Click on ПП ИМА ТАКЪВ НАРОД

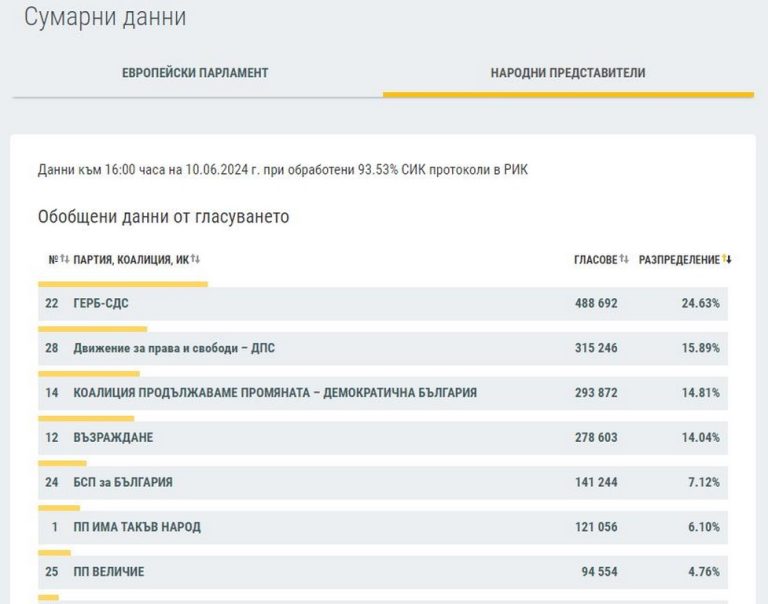tap(137, 527)
